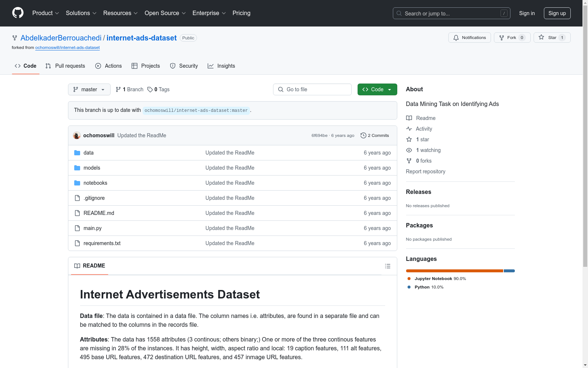Expand the Open Source menu

pyautogui.click(x=165, y=13)
